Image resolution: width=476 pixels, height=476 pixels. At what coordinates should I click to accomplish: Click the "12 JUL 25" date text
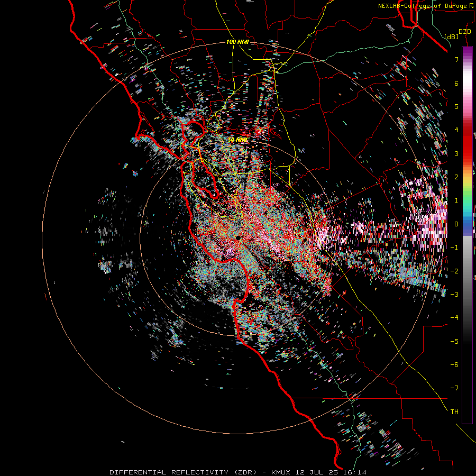317,472
